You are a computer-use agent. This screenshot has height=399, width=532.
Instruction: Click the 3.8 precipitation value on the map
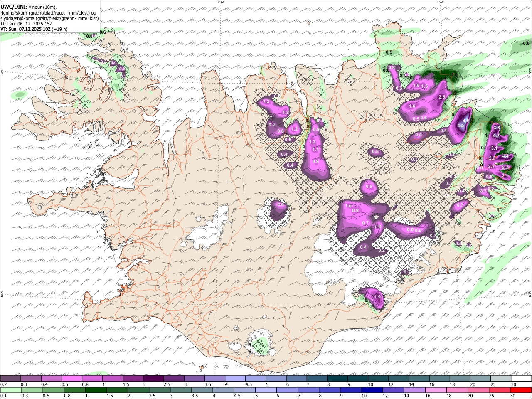[x=496, y=128]
